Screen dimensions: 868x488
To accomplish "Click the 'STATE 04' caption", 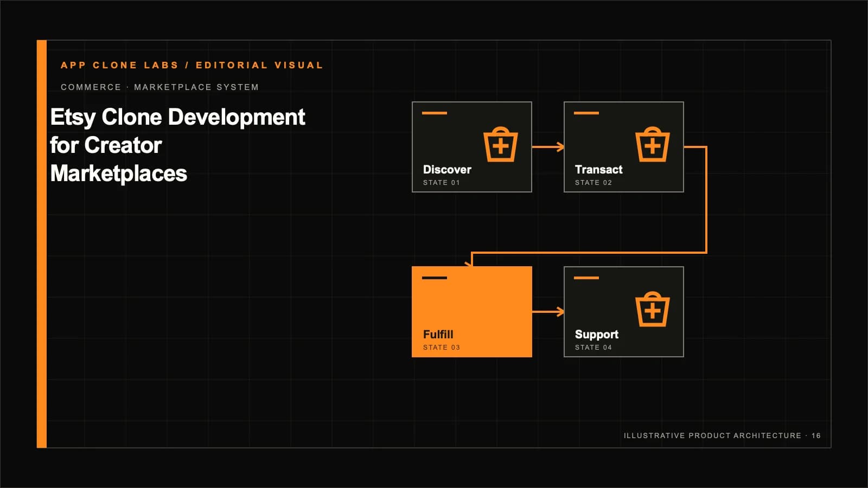I will point(593,348).
